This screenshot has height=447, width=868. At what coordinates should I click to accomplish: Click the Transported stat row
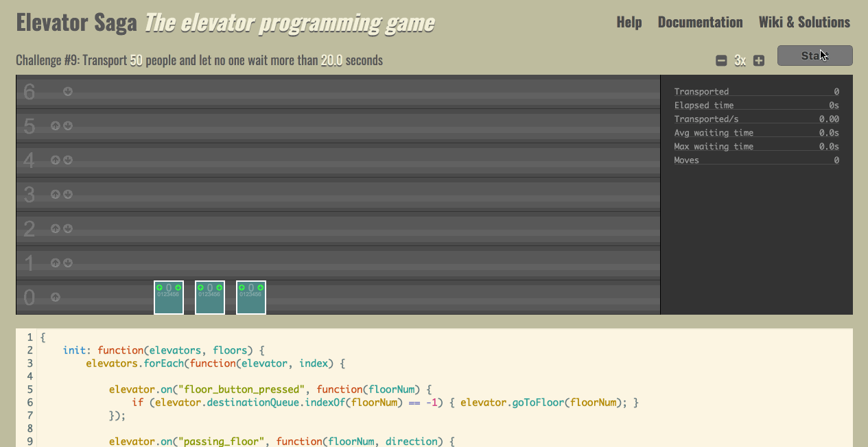[x=757, y=91]
